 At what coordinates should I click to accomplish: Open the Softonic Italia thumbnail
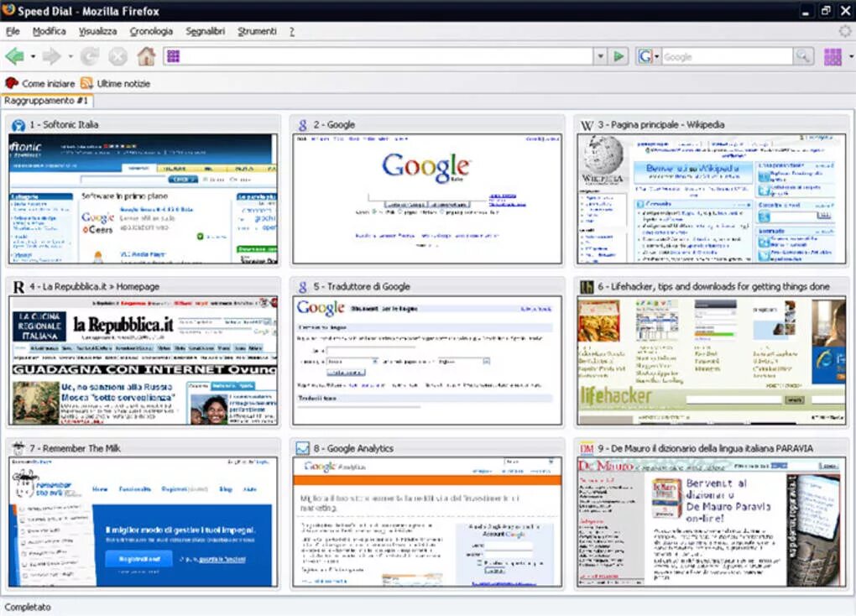(143, 199)
